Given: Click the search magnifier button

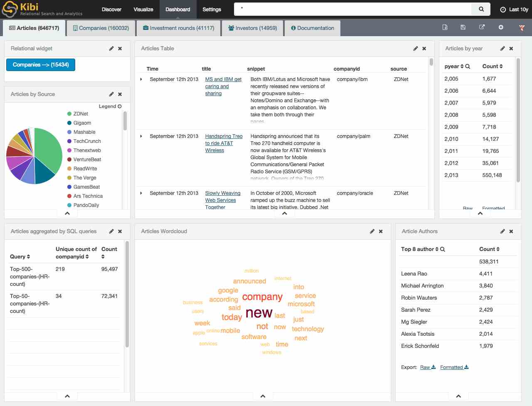Looking at the screenshot, I should 481,9.
